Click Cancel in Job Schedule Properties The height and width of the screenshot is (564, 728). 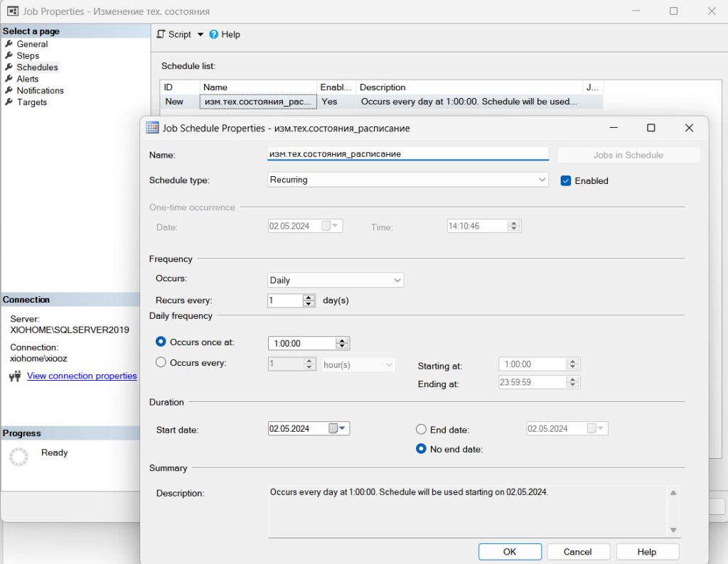[577, 551]
